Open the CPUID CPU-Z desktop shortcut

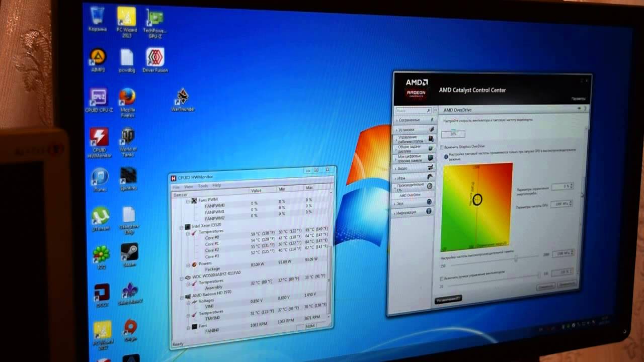99,100
